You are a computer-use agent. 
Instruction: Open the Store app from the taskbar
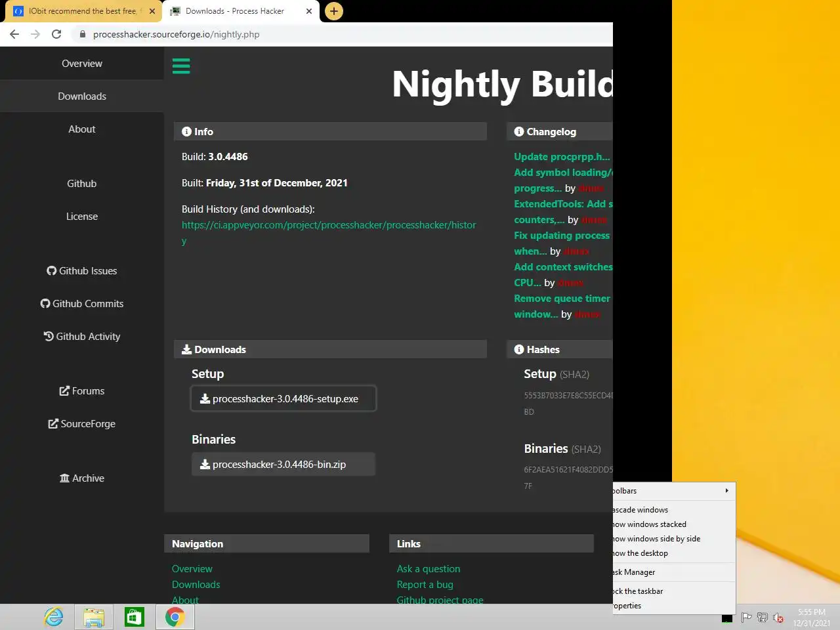[135, 617]
